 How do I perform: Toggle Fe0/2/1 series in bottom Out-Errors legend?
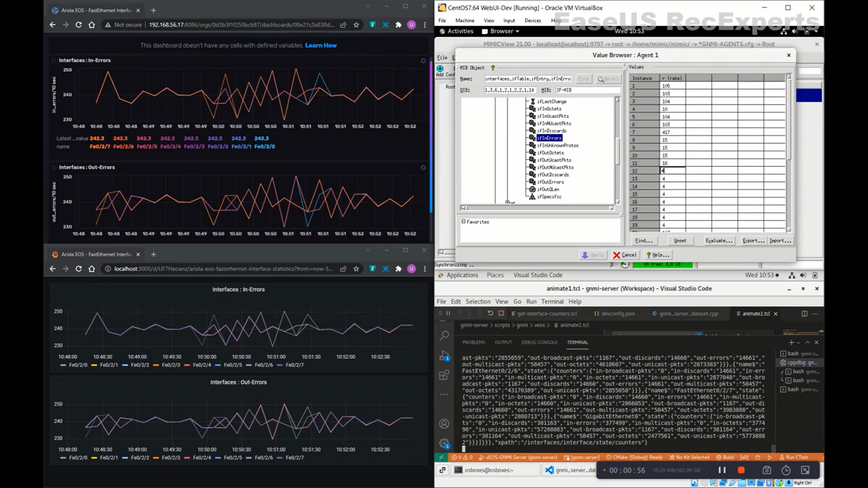[104, 458]
